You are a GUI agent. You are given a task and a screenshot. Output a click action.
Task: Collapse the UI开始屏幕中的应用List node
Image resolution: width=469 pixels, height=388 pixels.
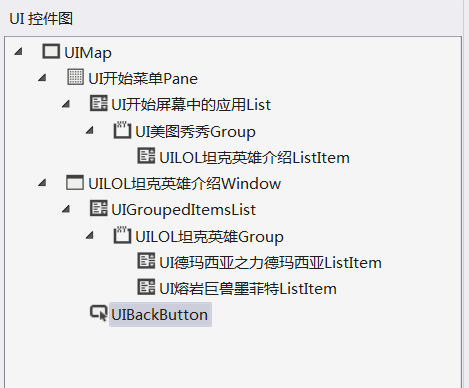pyautogui.click(x=66, y=104)
